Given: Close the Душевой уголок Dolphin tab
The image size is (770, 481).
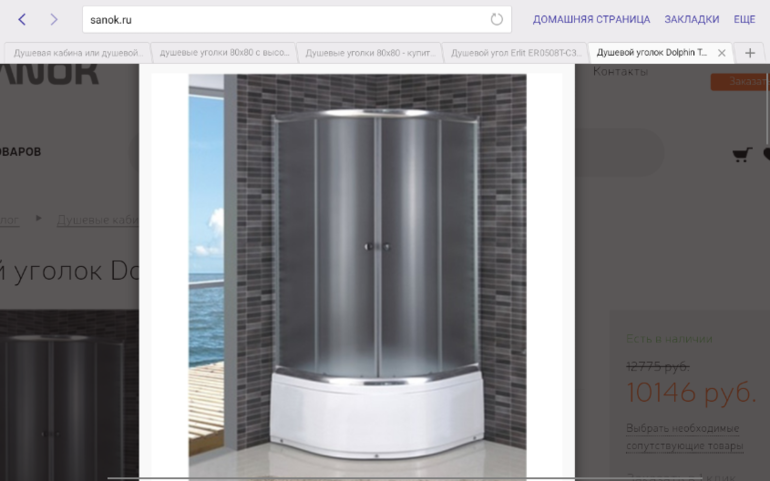Looking at the screenshot, I should click(x=722, y=53).
